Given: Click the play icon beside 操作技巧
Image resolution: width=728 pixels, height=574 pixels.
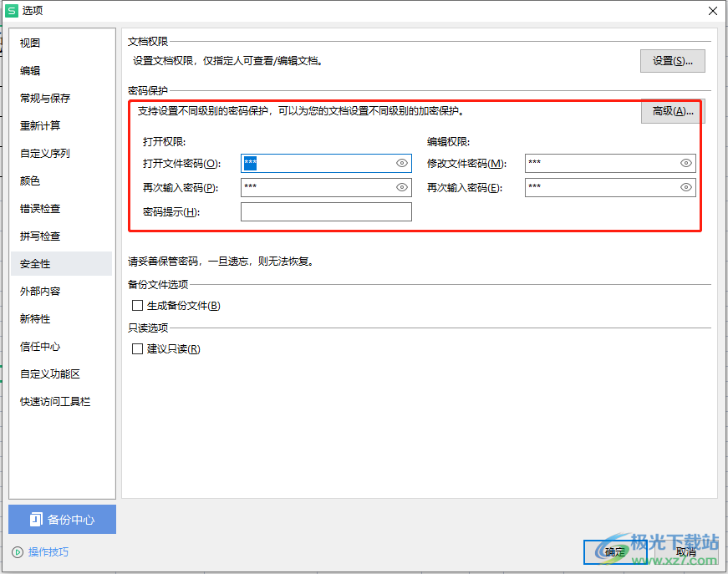Looking at the screenshot, I should 18,552.
